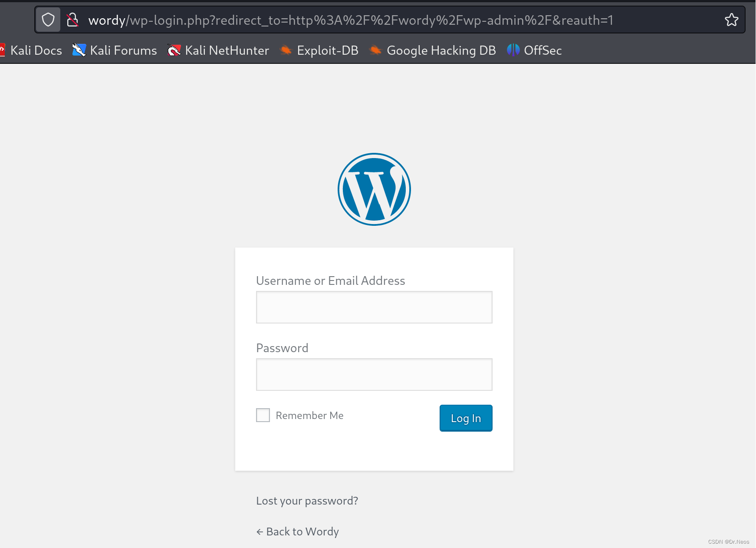Click the tracking protection shield icon
This screenshot has height=548, width=756.
(x=48, y=20)
